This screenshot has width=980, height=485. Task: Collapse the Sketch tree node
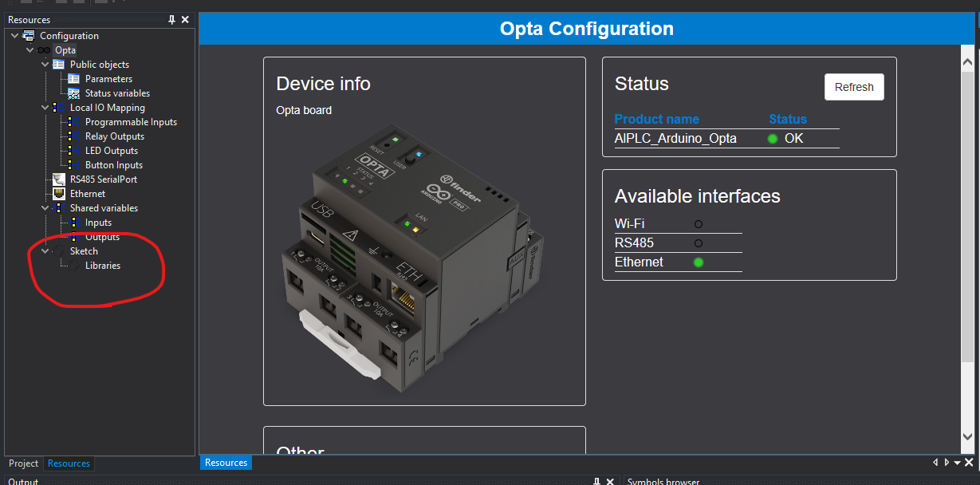pyautogui.click(x=45, y=250)
